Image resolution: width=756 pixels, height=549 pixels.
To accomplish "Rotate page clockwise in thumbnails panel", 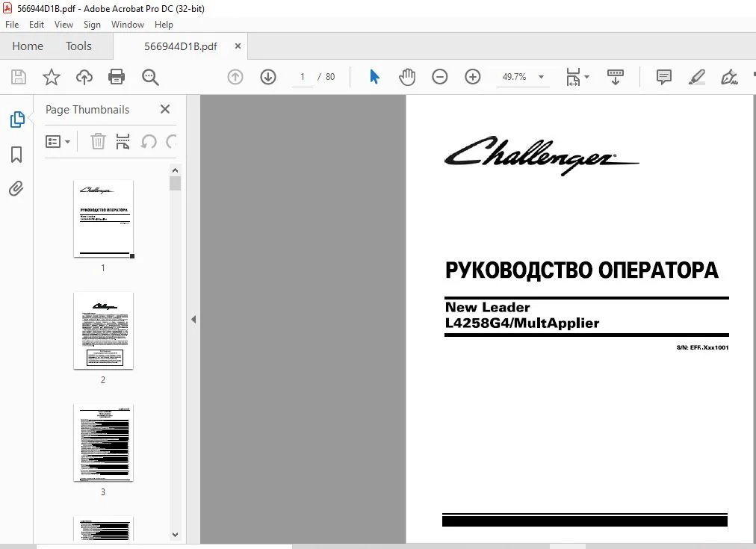I will [171, 142].
